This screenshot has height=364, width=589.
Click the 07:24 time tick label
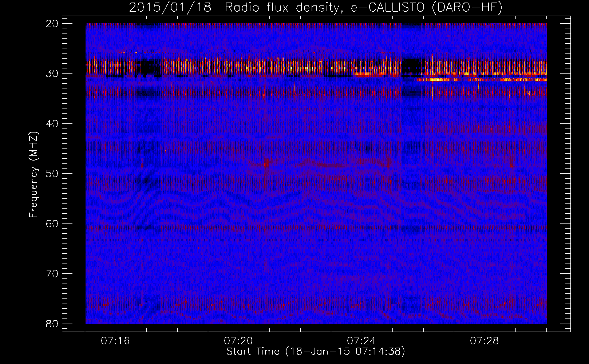(361, 341)
